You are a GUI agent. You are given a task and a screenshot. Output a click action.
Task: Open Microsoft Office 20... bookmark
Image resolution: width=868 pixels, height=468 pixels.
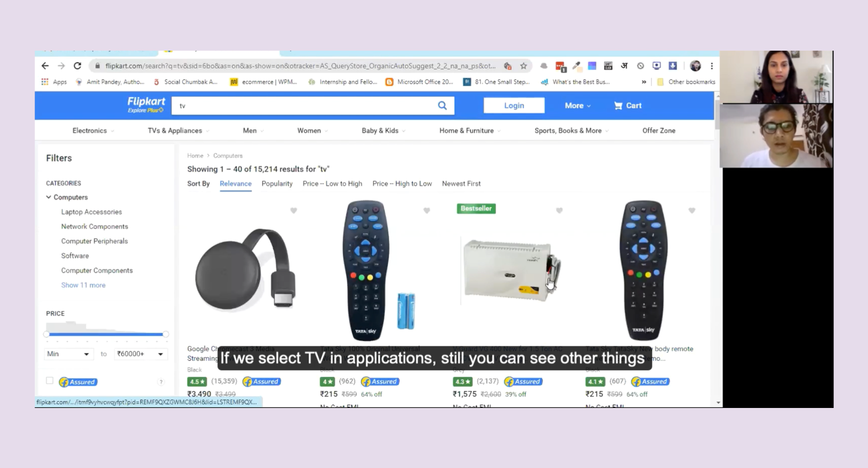point(419,82)
